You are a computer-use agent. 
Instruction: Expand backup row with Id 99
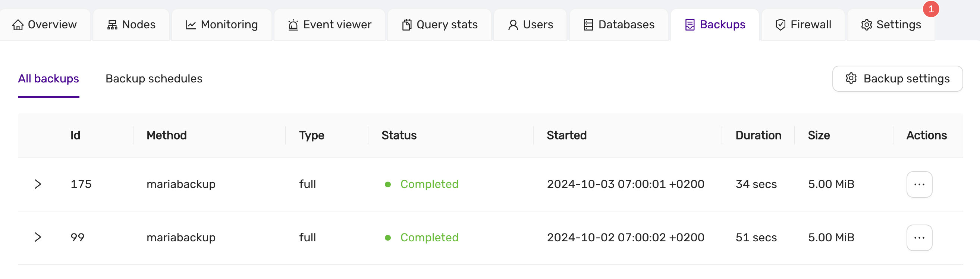pos(38,238)
